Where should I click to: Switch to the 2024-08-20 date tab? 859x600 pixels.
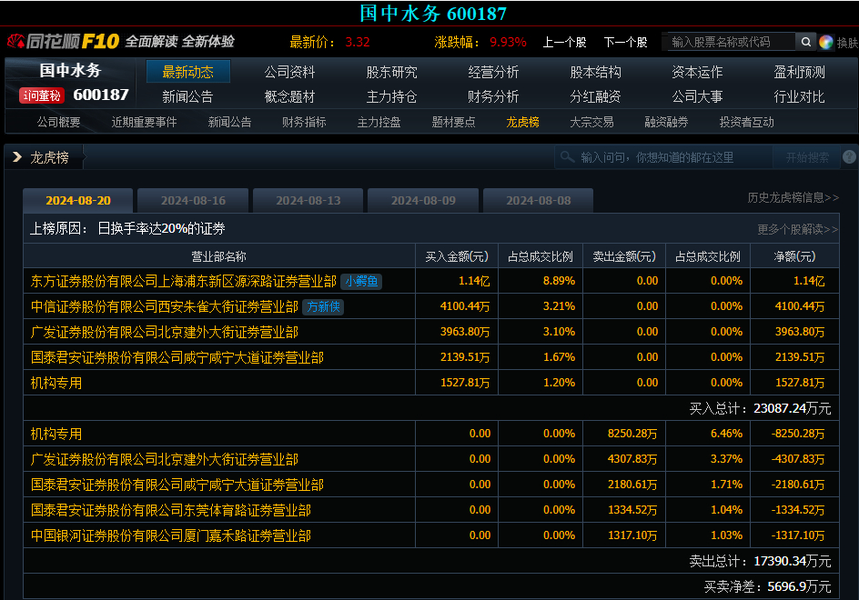click(x=78, y=201)
